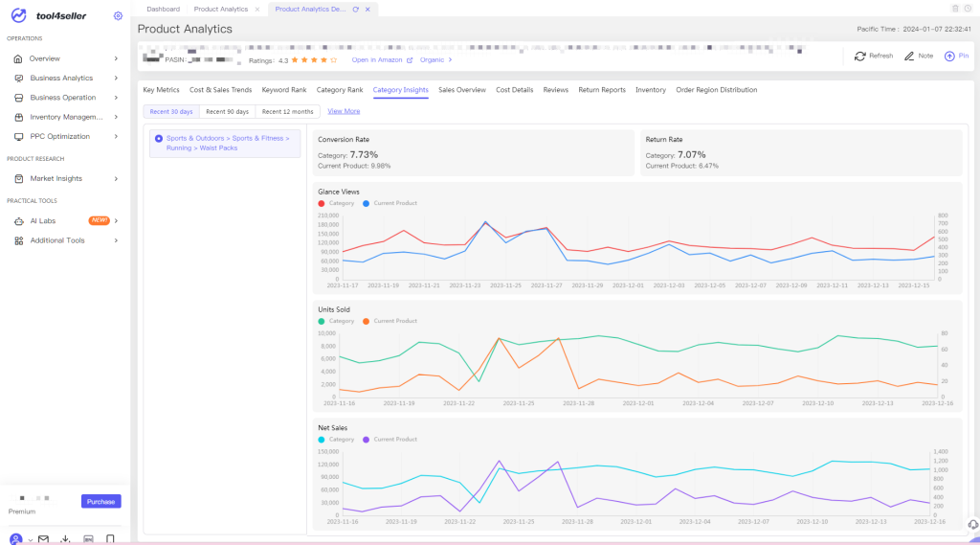Switch to the Dashboard tab
The width and height of the screenshot is (980, 545).
[163, 10]
